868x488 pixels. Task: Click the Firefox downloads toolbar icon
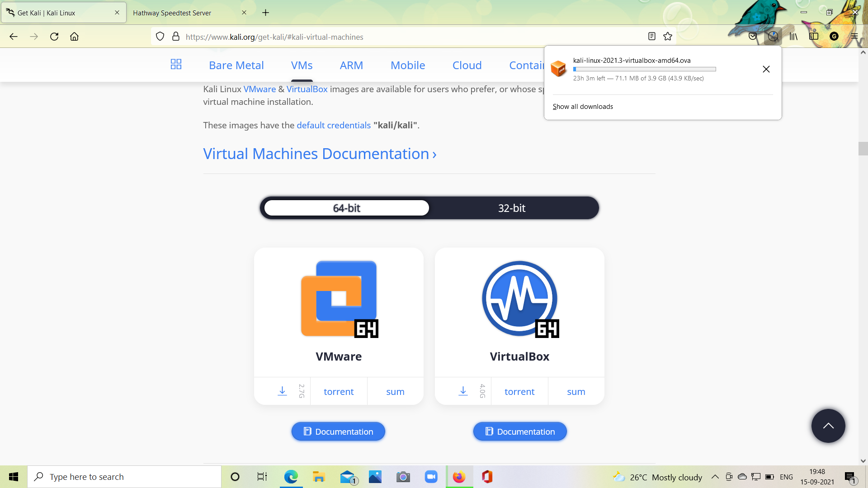click(773, 37)
